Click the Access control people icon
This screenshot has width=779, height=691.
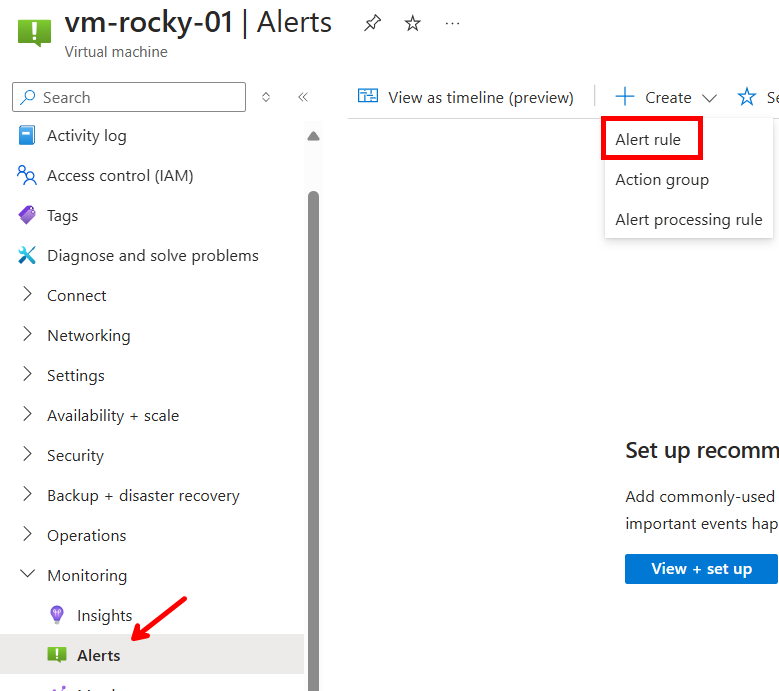(x=27, y=175)
